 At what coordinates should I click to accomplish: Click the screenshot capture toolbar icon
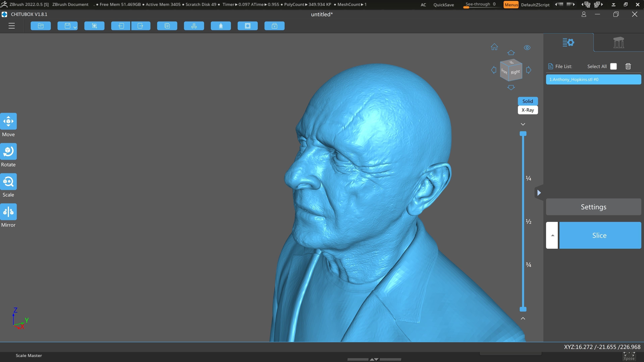click(94, 26)
